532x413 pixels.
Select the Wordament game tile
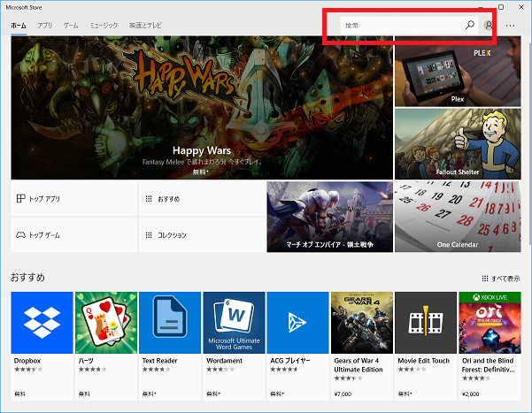click(x=234, y=323)
